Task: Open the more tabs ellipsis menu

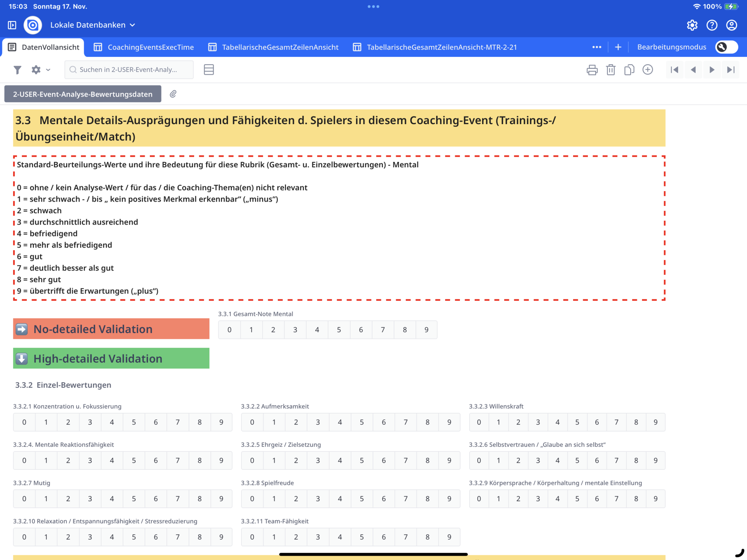Action: coord(597,47)
